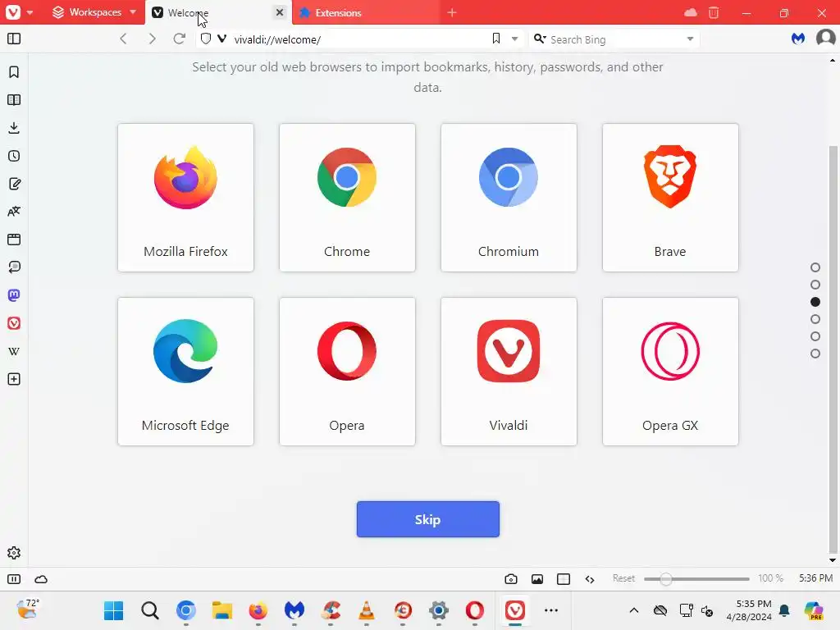
Task: Capture page with camera icon
Action: tap(511, 579)
